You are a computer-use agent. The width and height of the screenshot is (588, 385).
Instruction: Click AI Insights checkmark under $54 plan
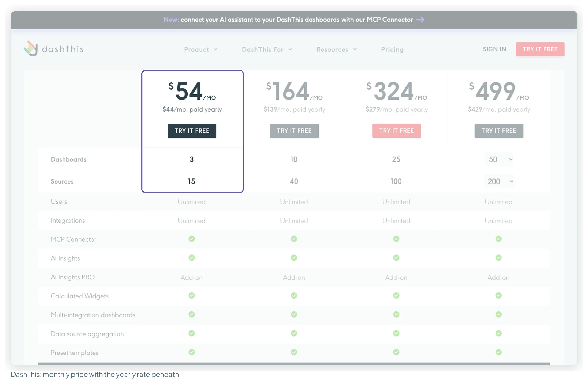(x=192, y=258)
